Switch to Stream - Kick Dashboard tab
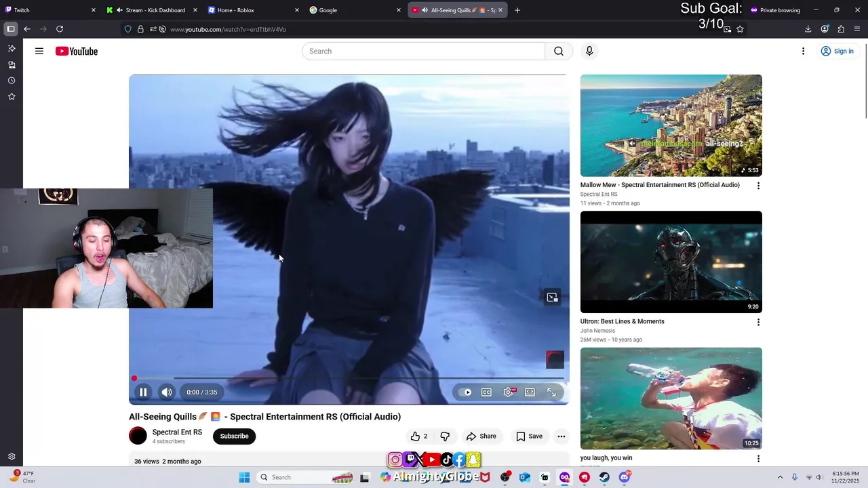Viewport: 868px width, 488px height. [x=153, y=10]
